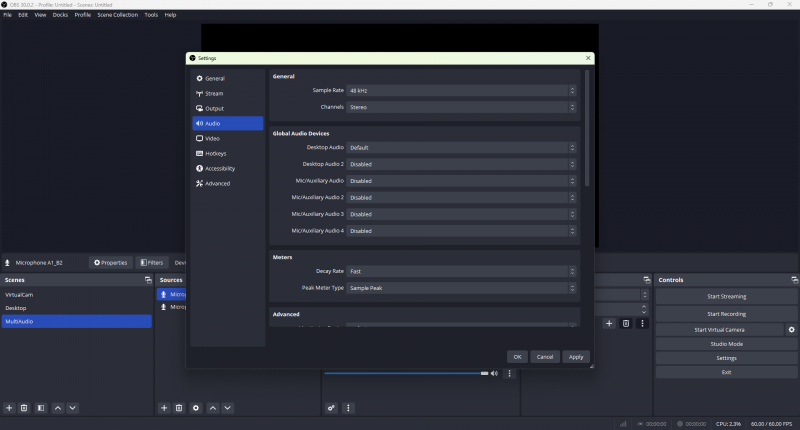The image size is (800, 430).
Task: Open the Sample Rate dropdown
Action: click(x=461, y=90)
